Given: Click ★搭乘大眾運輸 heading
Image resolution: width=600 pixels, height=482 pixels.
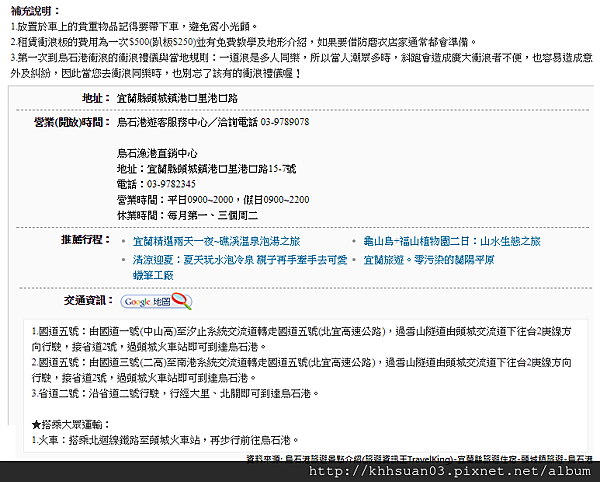Looking at the screenshot, I should (x=71, y=424).
